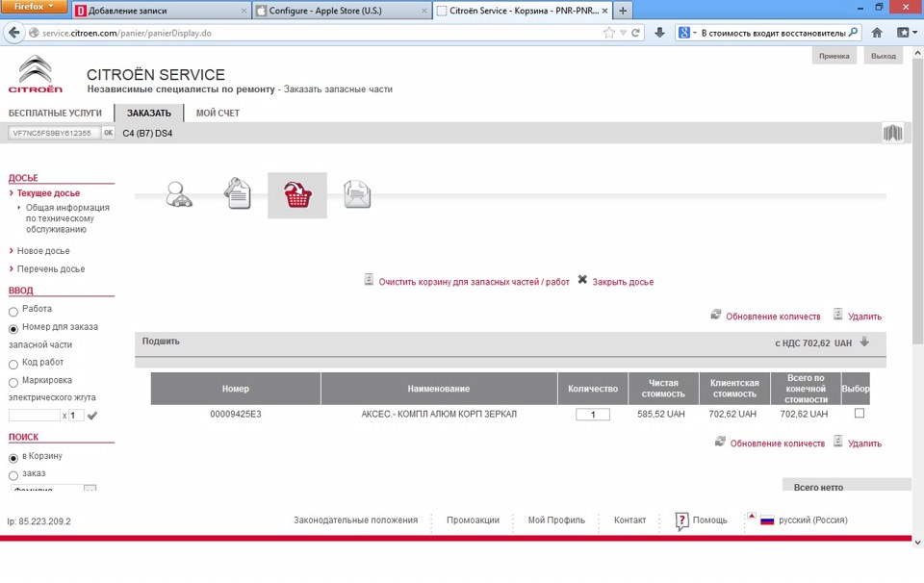Go to Firefox home page icon
The image size is (924, 583).
877,33
